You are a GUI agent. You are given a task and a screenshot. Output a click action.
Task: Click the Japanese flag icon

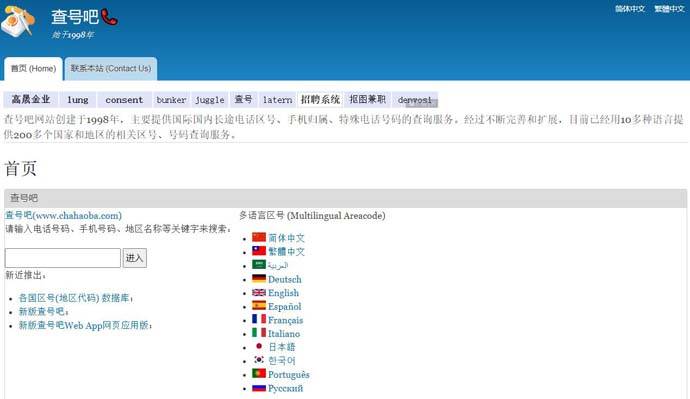(259, 347)
